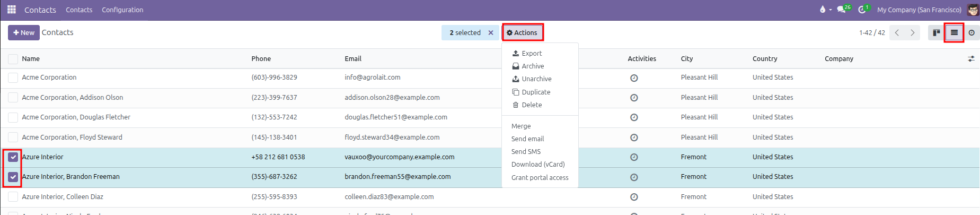Screen dimensions: 980x215
Task: Click activity clock for Douglas Fletcher row
Action: pyautogui.click(x=634, y=117)
